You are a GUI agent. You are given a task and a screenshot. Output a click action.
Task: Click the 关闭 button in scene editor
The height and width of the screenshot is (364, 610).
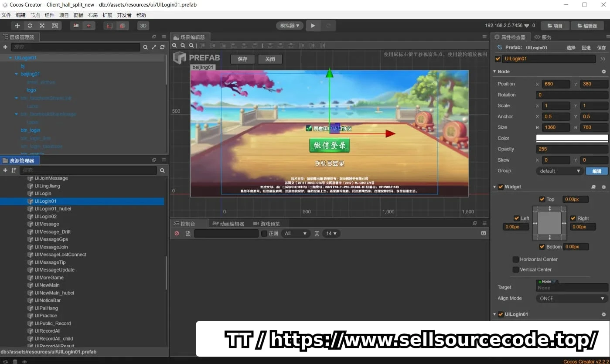270,59
